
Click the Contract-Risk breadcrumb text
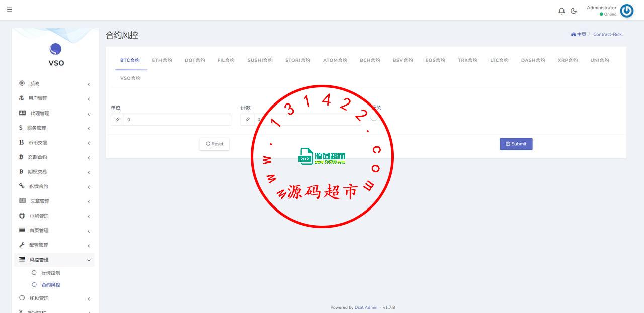607,34
